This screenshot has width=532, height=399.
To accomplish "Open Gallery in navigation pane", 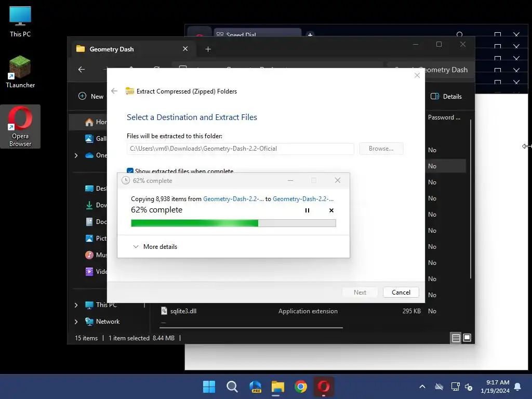I will tap(96, 138).
